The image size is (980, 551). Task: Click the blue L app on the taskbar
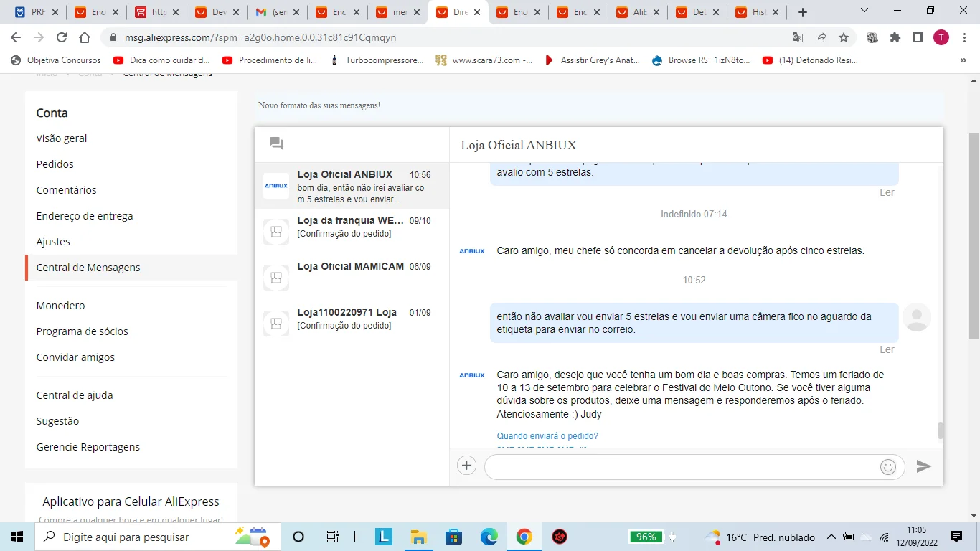pos(384,537)
